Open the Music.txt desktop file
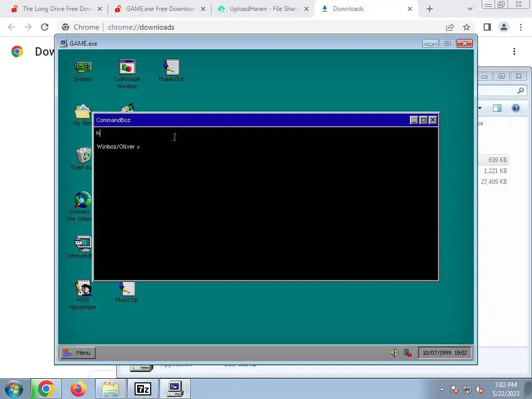The height and width of the screenshot is (399, 532). (127, 292)
